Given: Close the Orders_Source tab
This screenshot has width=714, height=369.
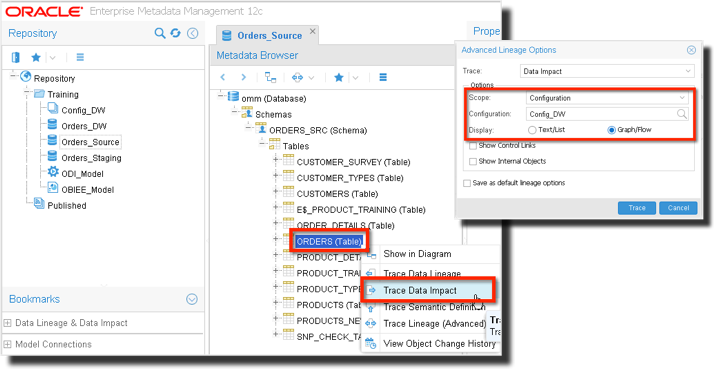Looking at the screenshot, I should click(312, 31).
